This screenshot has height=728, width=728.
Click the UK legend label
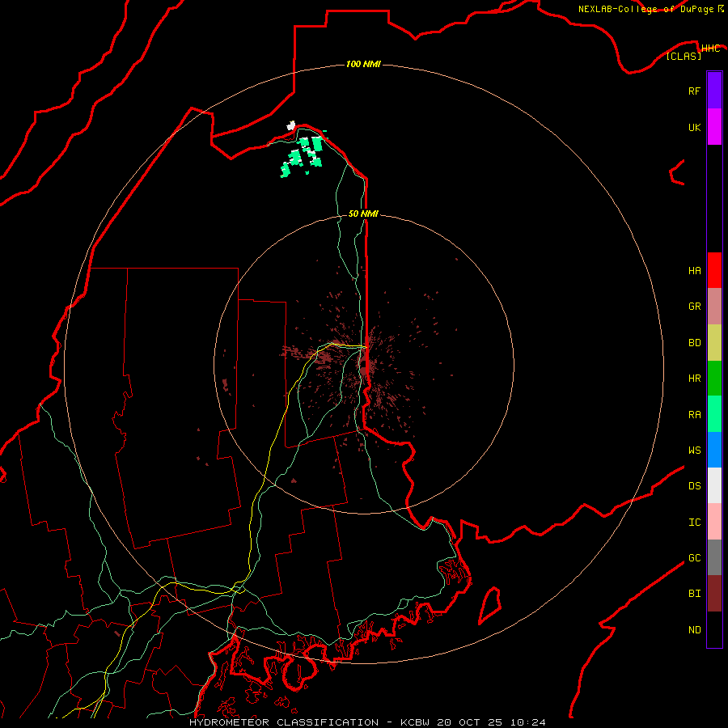pyautogui.click(x=694, y=127)
